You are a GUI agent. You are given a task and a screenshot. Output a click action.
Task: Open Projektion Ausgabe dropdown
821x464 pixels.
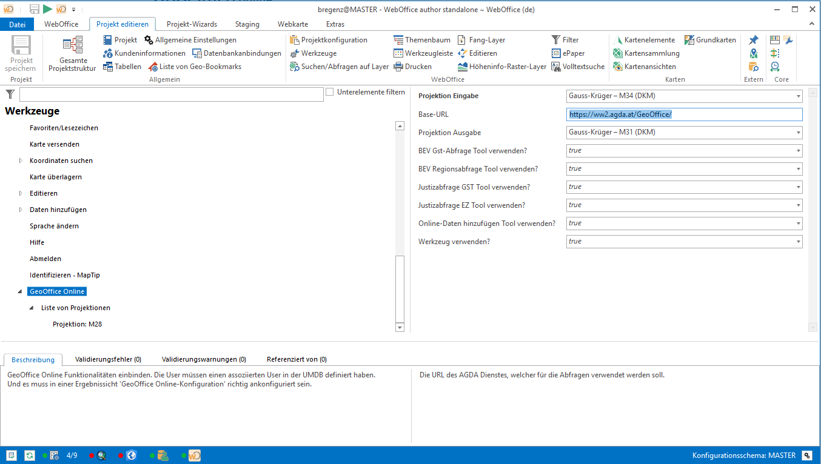(798, 132)
